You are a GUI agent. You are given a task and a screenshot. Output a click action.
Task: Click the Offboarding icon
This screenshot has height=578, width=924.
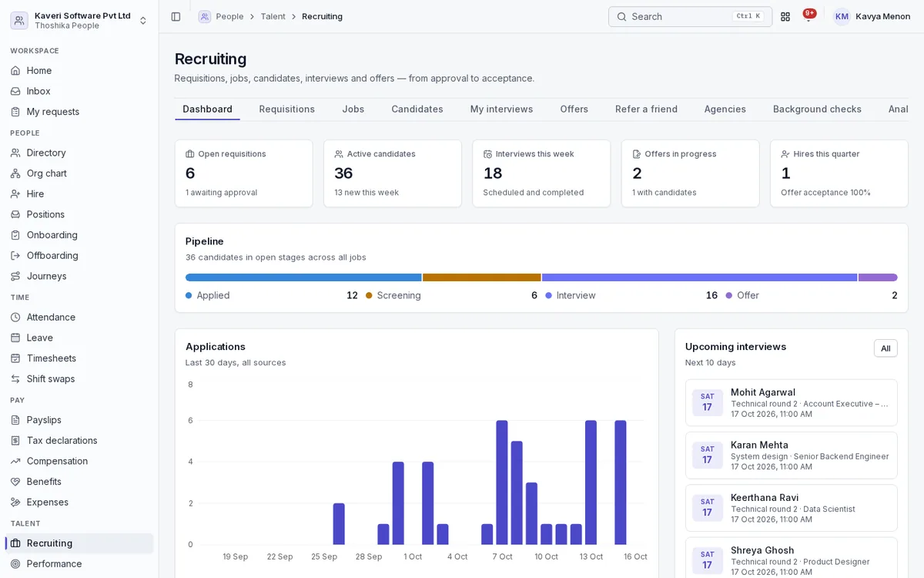[15, 256]
